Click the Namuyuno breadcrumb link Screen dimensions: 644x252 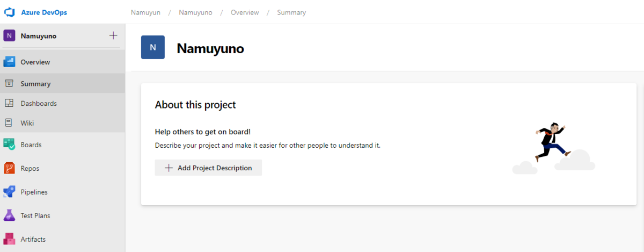point(195,12)
